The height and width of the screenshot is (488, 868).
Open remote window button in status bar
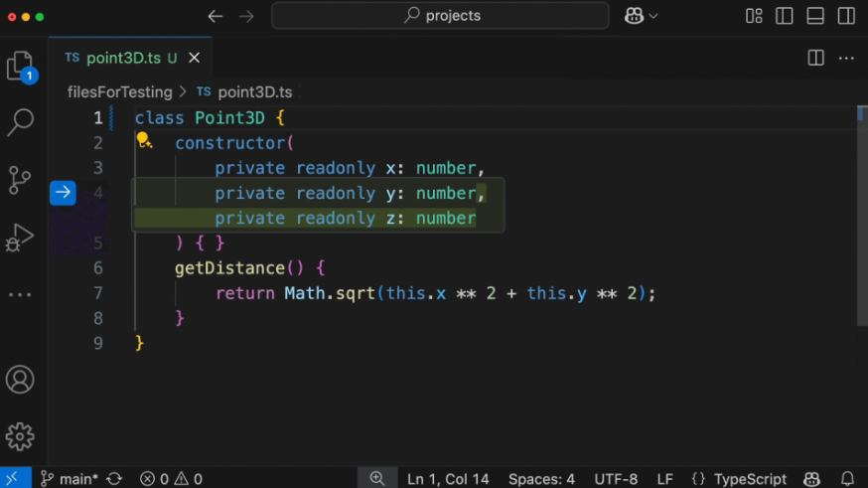click(x=14, y=479)
